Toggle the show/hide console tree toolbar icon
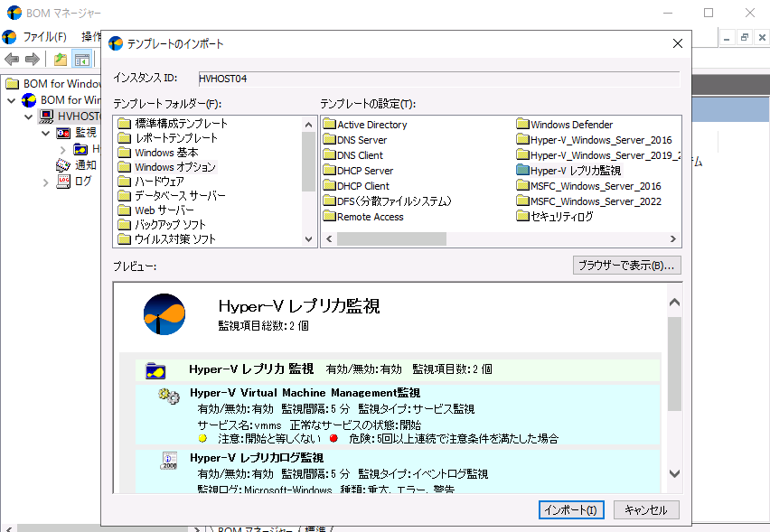 (x=81, y=60)
